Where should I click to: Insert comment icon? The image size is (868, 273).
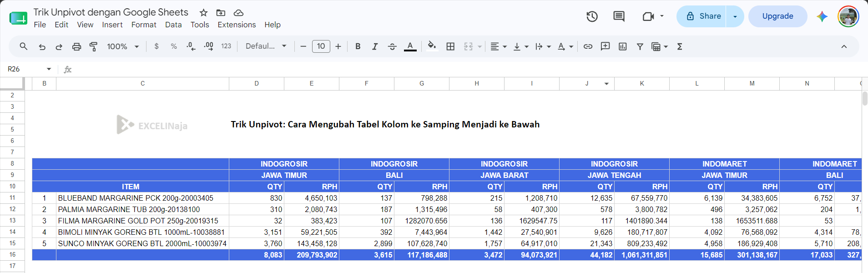(x=605, y=46)
